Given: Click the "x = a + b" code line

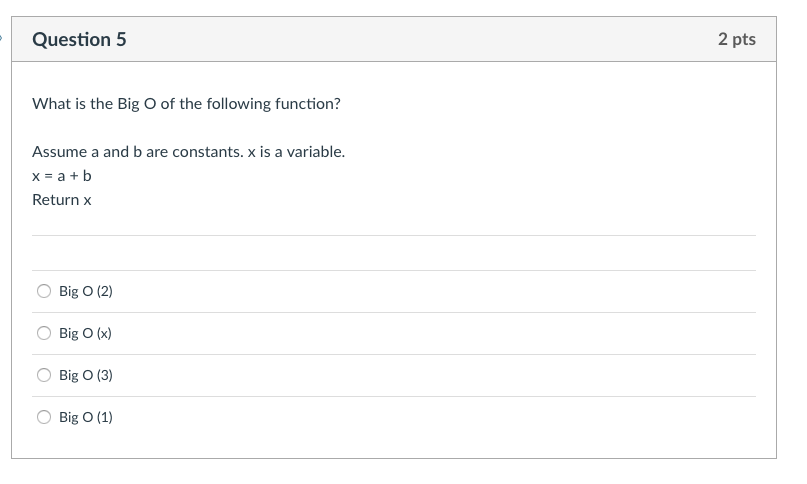Looking at the screenshot, I should pyautogui.click(x=62, y=176).
